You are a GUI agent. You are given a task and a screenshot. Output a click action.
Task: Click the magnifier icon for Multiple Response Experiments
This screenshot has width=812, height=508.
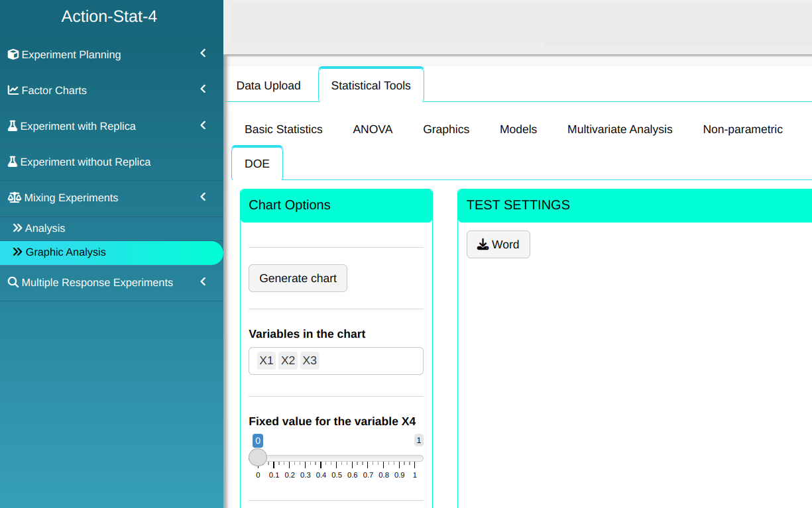coord(13,282)
